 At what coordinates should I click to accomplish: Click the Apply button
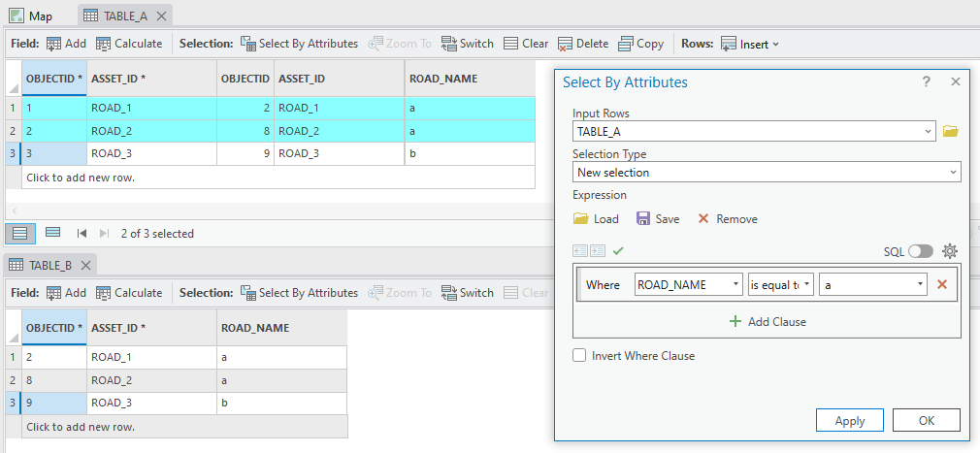pyautogui.click(x=850, y=420)
